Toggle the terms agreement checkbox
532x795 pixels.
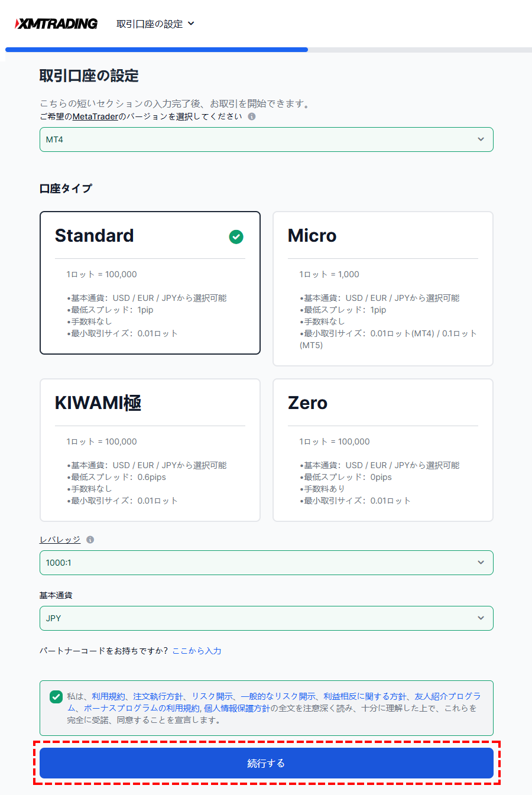point(56,696)
